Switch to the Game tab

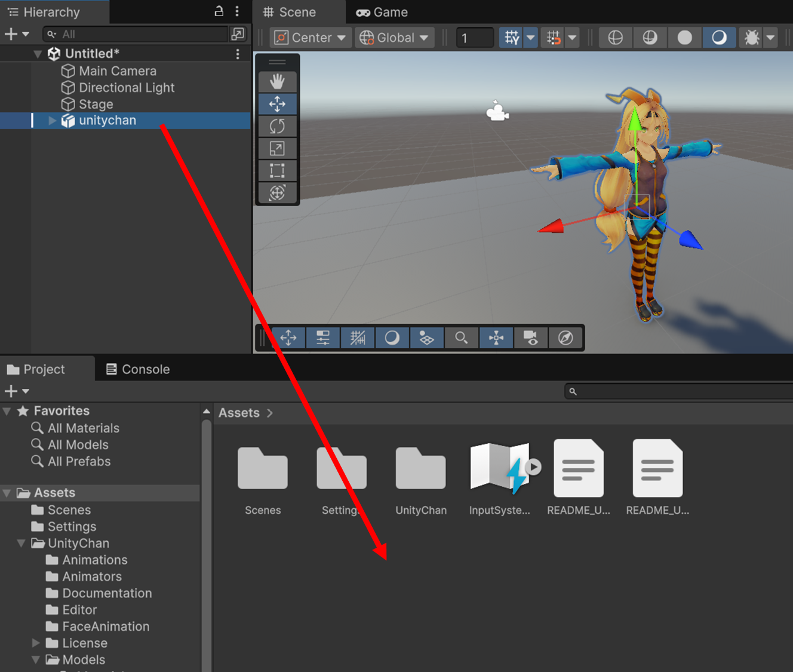(x=382, y=12)
